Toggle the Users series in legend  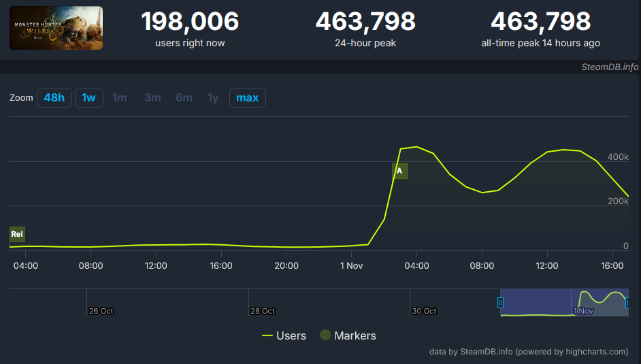point(284,335)
